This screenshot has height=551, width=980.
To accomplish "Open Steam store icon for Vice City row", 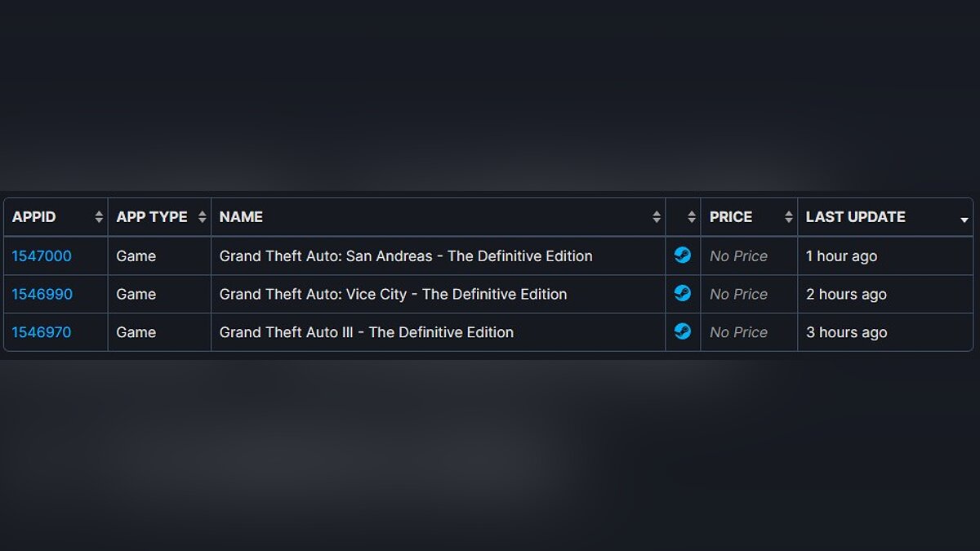I will (x=683, y=294).
